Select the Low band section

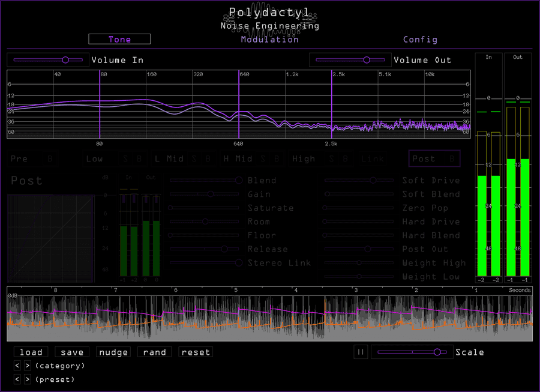coord(94,159)
